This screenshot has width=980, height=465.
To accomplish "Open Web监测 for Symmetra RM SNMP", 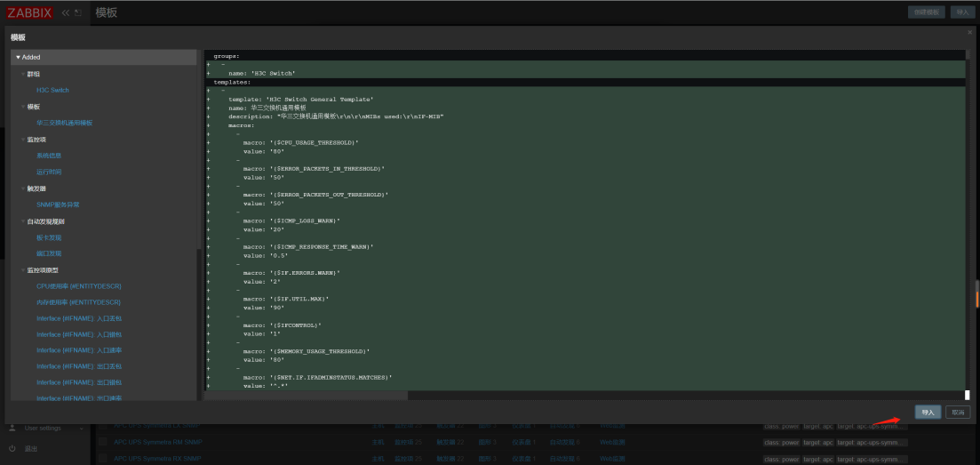I will click(x=612, y=442).
